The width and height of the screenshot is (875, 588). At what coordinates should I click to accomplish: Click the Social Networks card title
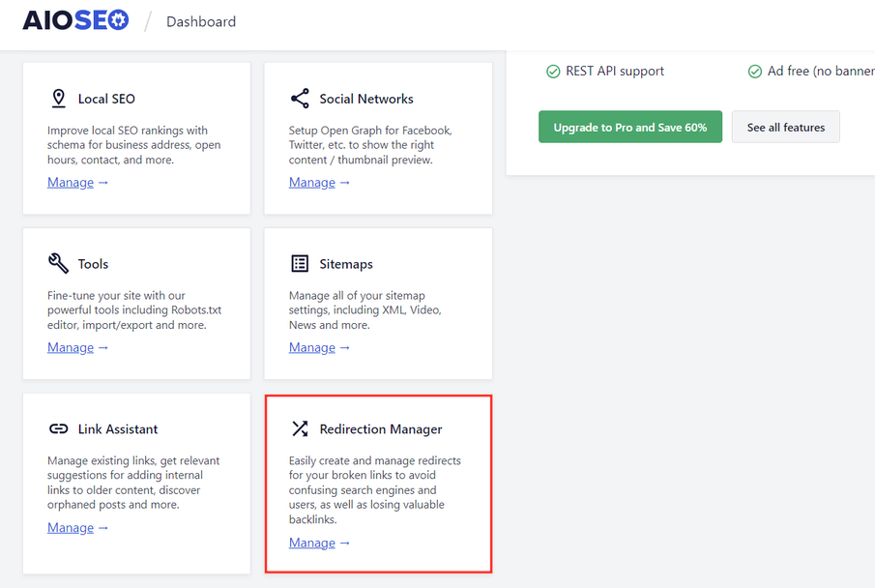point(366,99)
